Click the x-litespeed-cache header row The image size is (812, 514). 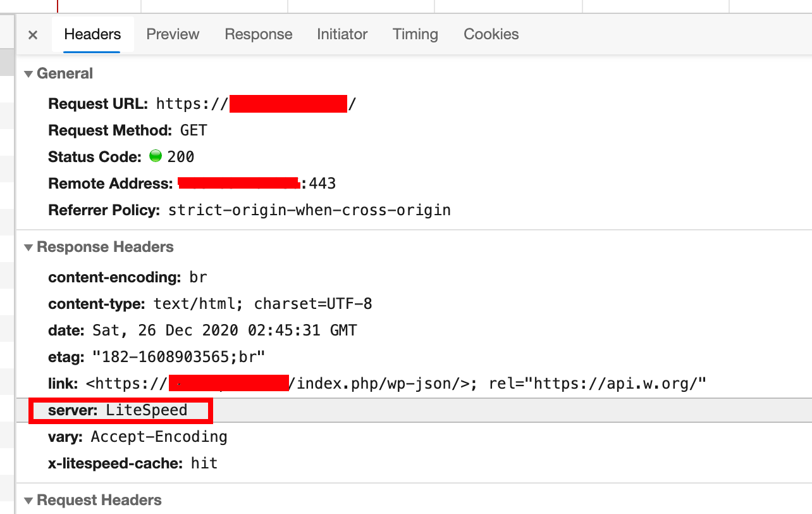[x=133, y=463]
